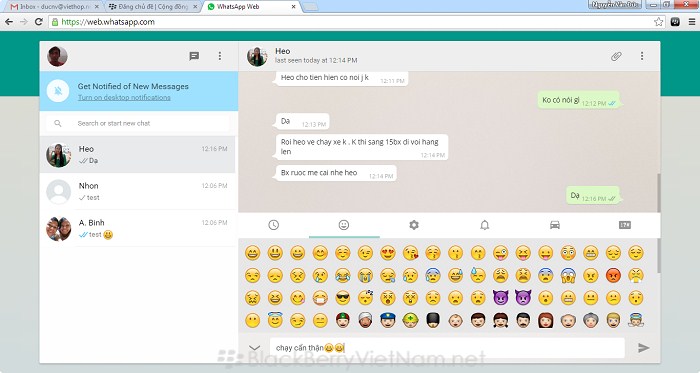Select the smiley faces emoji tab
Screen dimensions: 700x373
344,225
